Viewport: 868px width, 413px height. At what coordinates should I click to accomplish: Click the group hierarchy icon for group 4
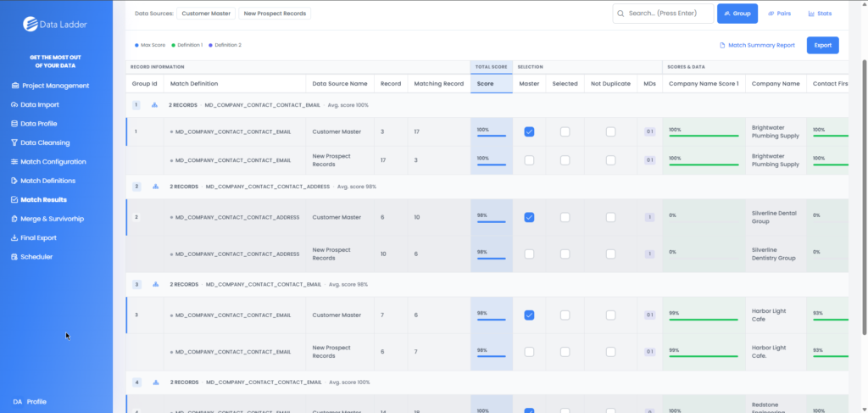pos(155,382)
